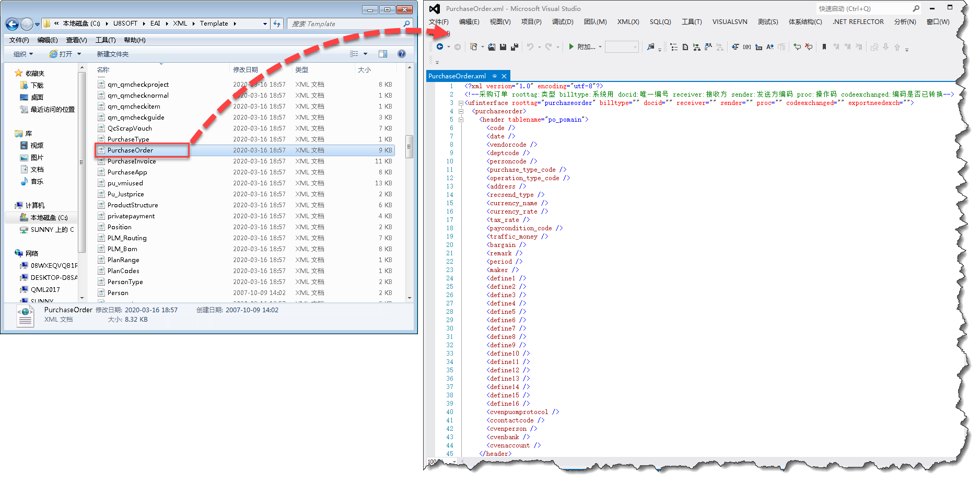
Task: Toggle bookmark with the black bookmark icon
Action: (x=824, y=46)
